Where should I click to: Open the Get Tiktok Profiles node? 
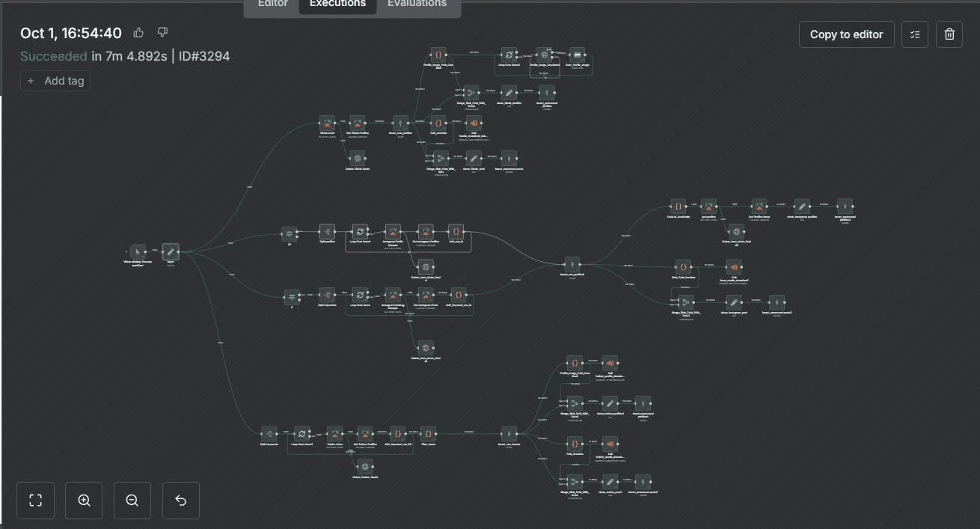pos(358,123)
